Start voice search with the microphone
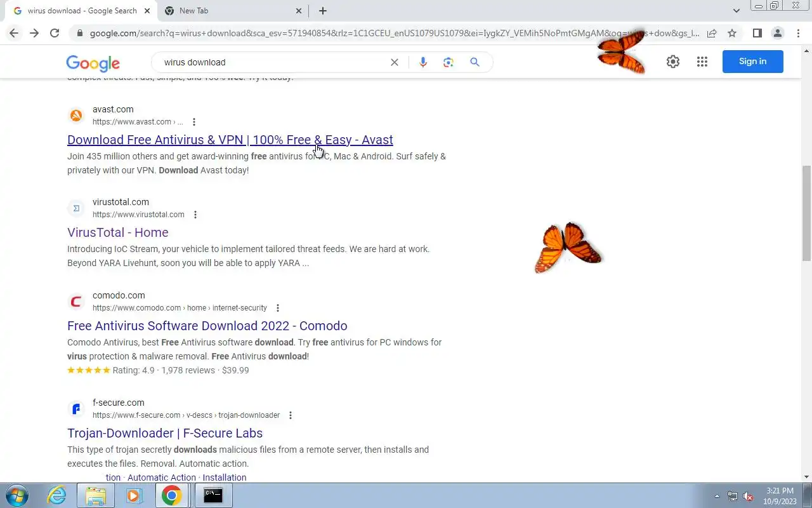Screen dimensions: 812x508 pyautogui.click(x=423, y=62)
